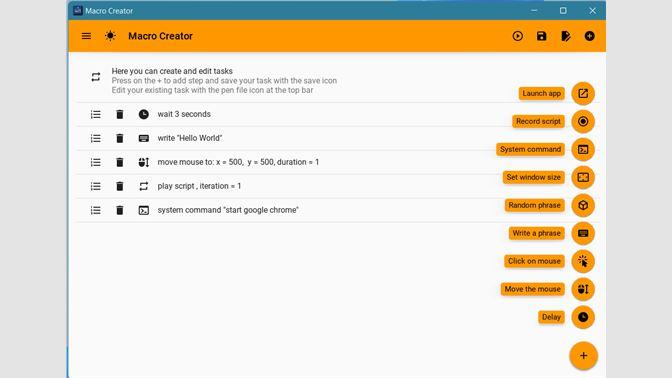This screenshot has width=672, height=378.
Task: Click Macro Creator title in orange bar
Action: point(160,36)
